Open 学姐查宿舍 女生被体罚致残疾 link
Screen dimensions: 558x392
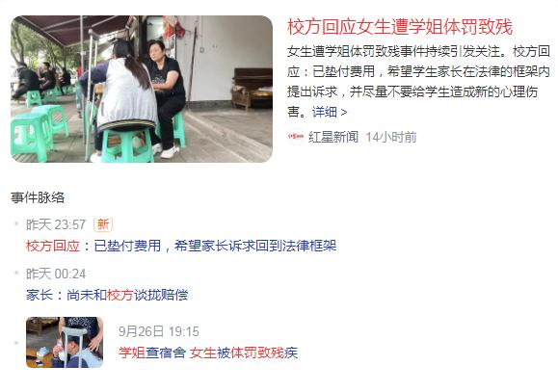[208, 353]
